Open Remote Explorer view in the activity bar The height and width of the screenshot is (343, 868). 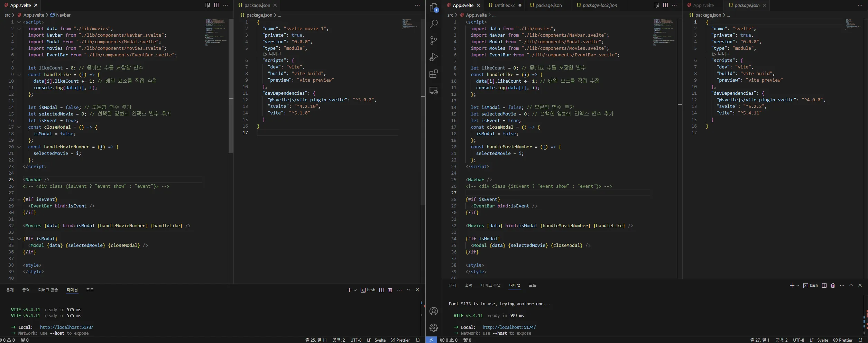coord(434,91)
